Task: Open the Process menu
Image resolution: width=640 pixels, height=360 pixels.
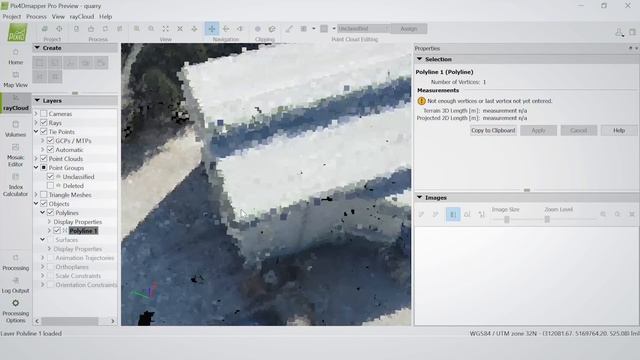Action: [x=36, y=16]
